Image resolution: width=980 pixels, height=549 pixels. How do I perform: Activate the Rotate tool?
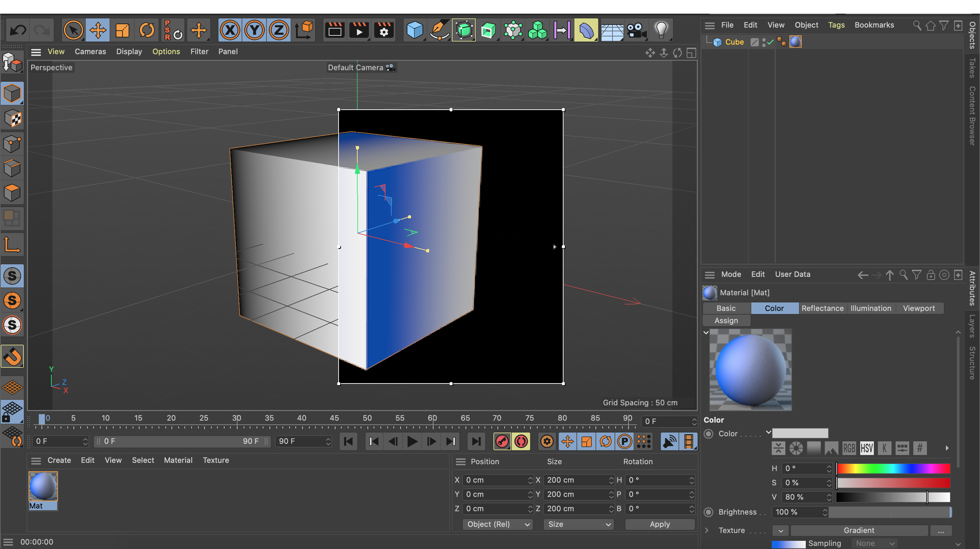[x=147, y=30]
